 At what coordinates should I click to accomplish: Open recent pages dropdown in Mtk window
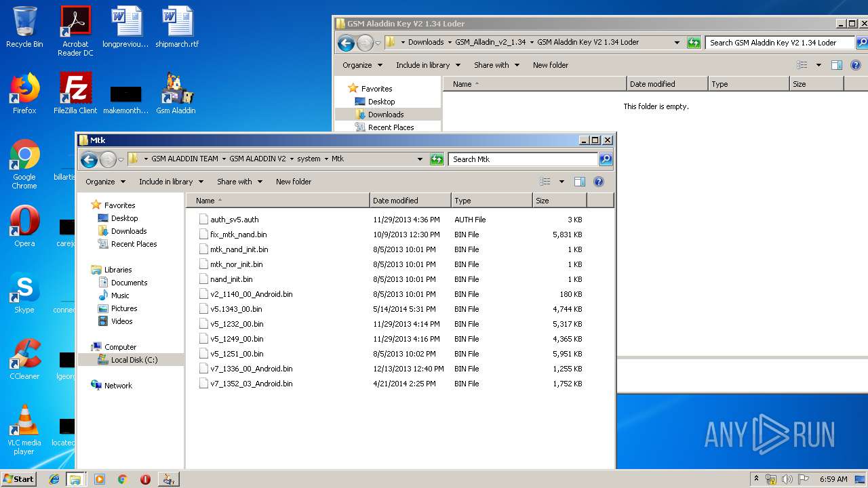tap(121, 160)
